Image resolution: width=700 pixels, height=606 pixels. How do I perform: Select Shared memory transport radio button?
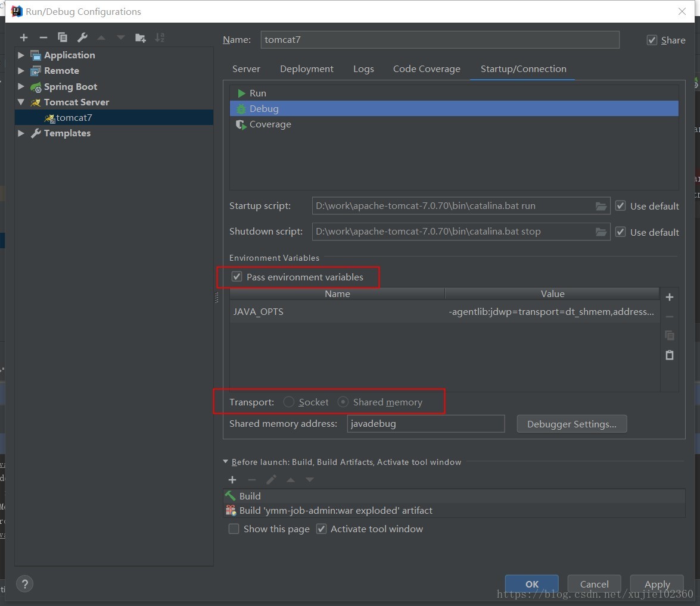[343, 402]
